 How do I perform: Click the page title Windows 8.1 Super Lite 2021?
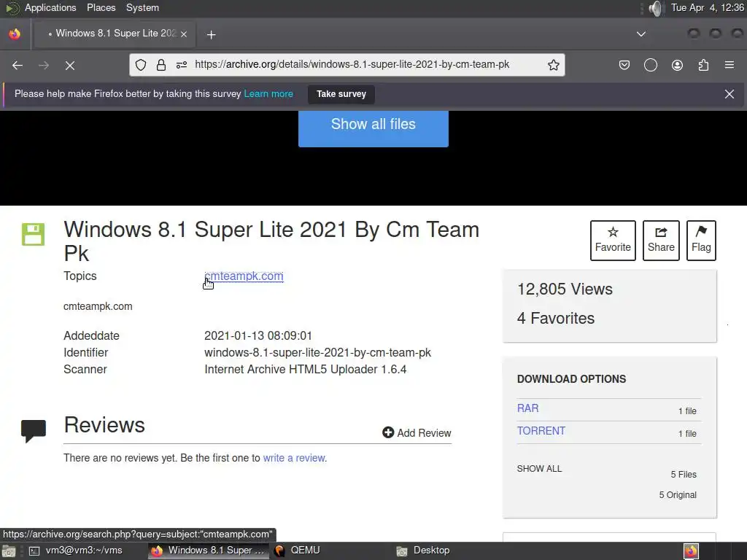271,241
